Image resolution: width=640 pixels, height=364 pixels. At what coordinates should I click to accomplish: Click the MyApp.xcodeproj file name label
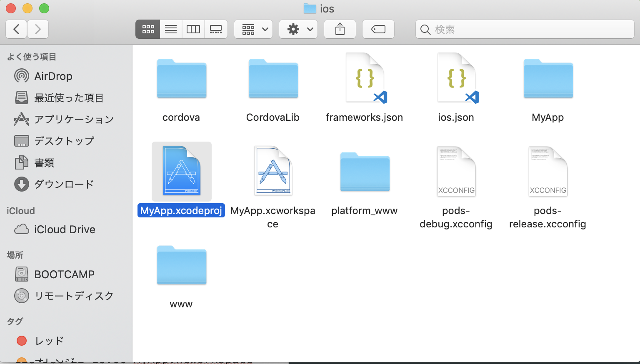click(x=181, y=210)
